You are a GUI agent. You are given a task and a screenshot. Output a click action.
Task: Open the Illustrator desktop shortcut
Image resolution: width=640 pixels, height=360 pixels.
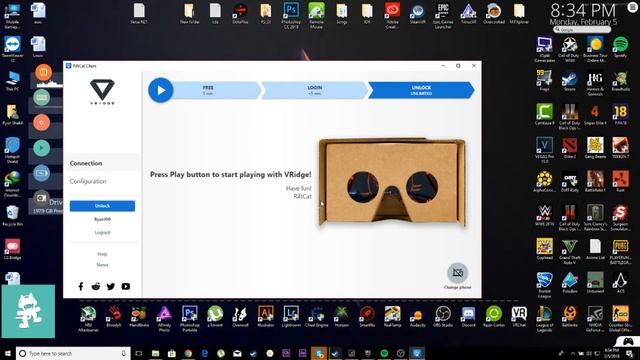coord(266,317)
